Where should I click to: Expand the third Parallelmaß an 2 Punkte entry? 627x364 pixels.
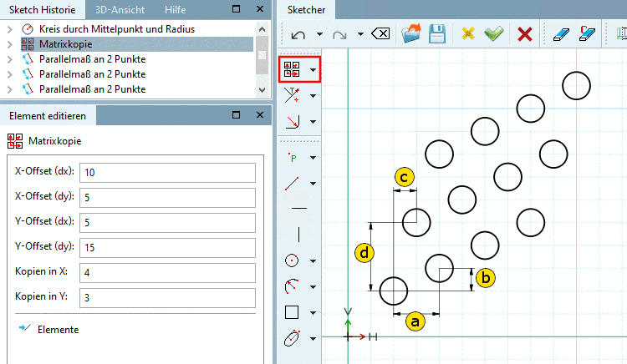(9, 89)
